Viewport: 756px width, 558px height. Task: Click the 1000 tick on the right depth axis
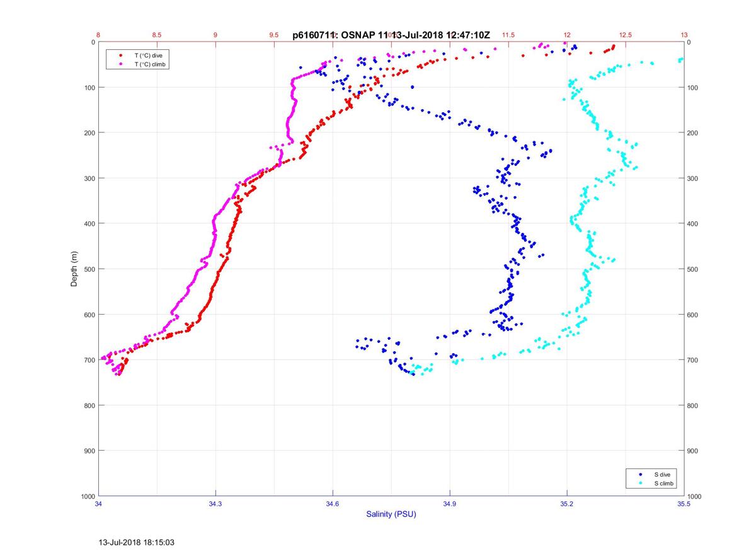[x=696, y=496]
